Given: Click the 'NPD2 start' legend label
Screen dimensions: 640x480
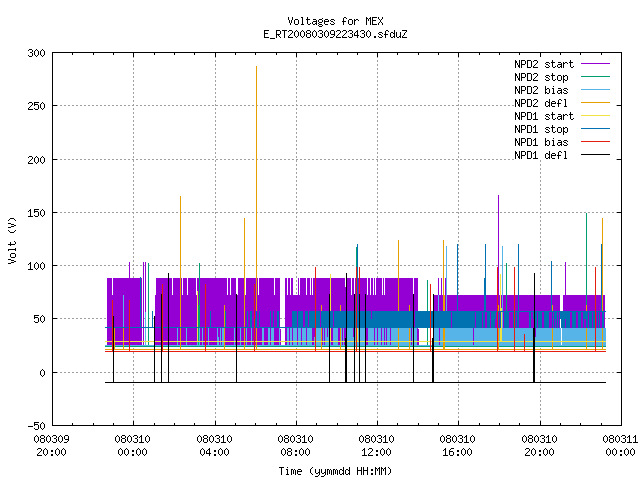Looking at the screenshot, I should coord(544,64).
